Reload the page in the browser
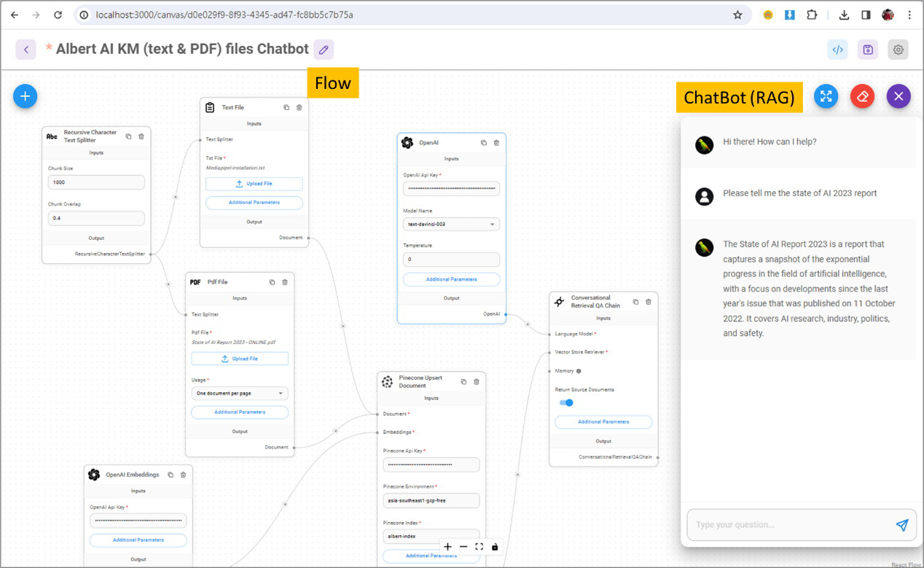 (58, 15)
